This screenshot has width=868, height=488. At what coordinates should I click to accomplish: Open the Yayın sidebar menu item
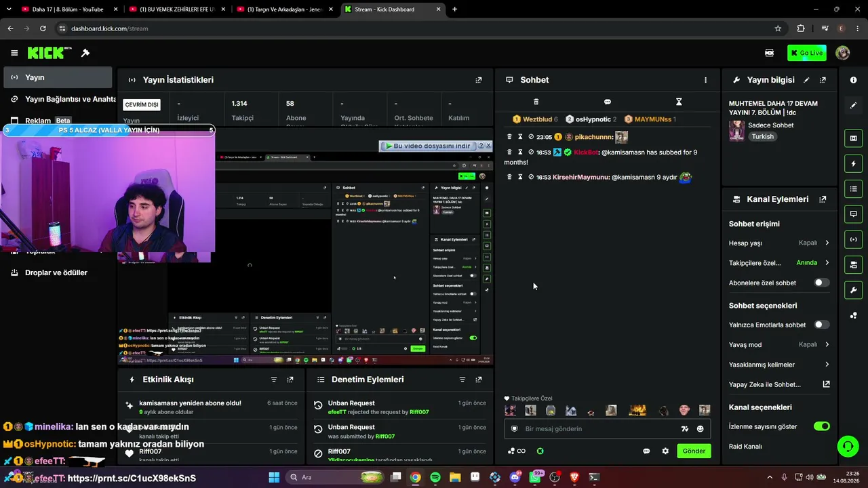(58, 77)
